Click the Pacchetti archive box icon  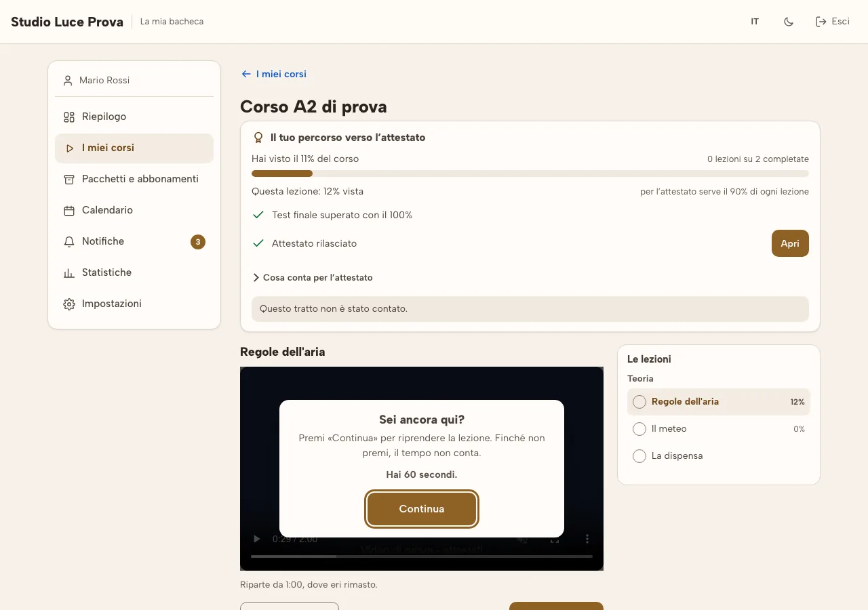(x=69, y=180)
